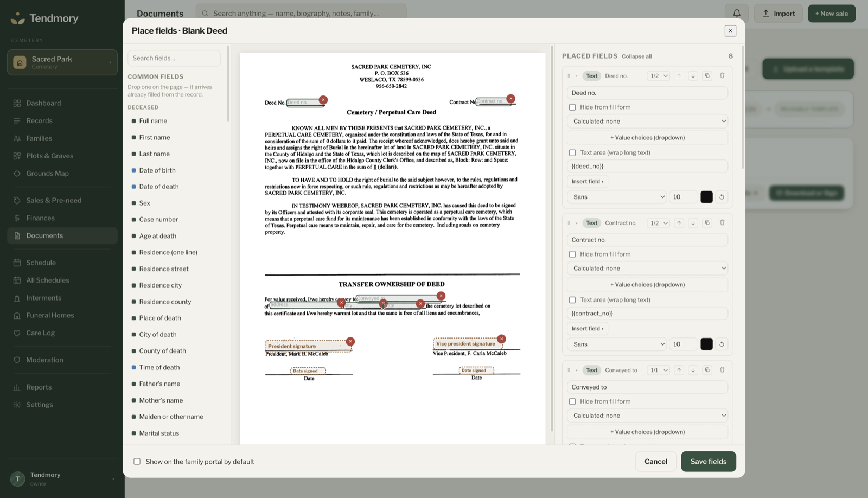Remove Contract no. field from the document page
This screenshot has height=498, width=868.
click(510, 99)
